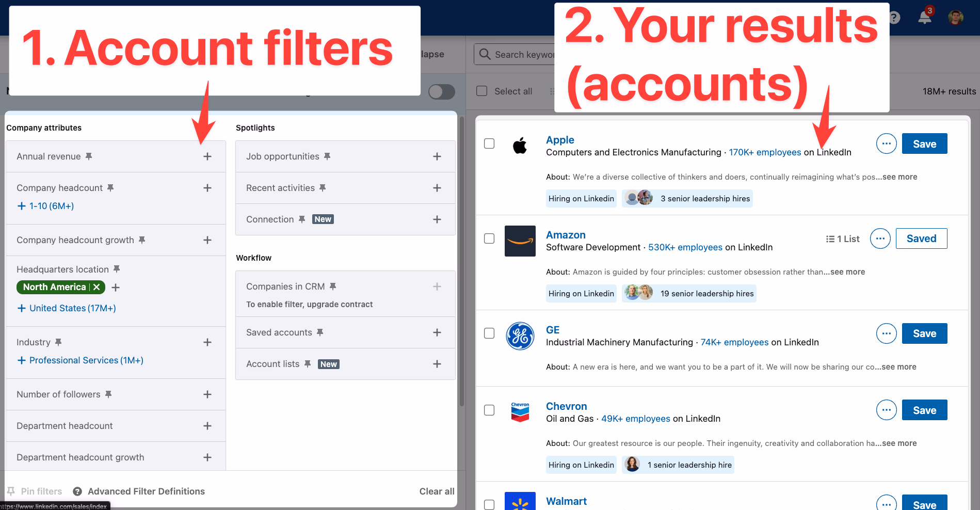Add the 1-10 headcount suggestion
This screenshot has width=980, height=510.
click(x=45, y=206)
